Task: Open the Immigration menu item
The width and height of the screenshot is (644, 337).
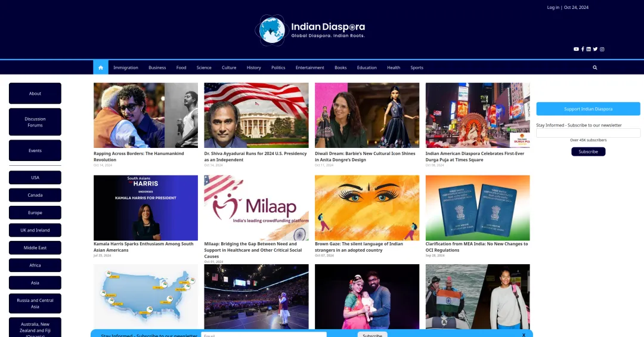Action: pyautogui.click(x=126, y=67)
